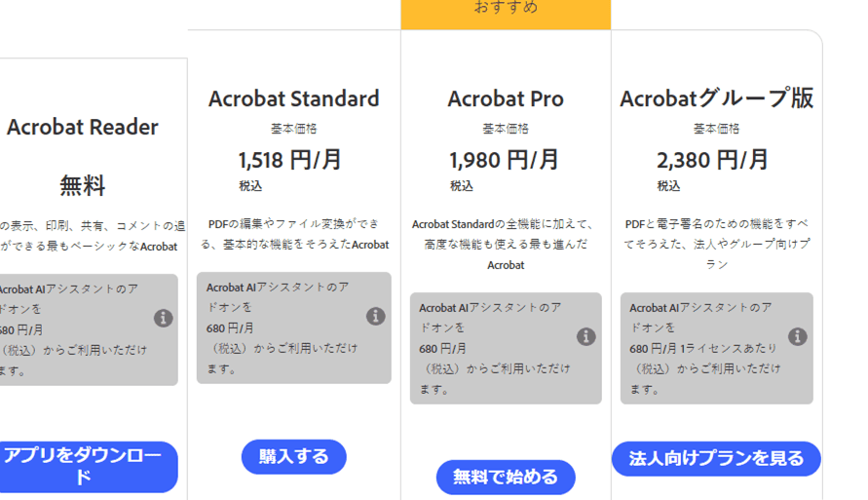This screenshot has width=868, height=500.
Task: Click the 無料 price label for Reader
Action: (x=83, y=185)
